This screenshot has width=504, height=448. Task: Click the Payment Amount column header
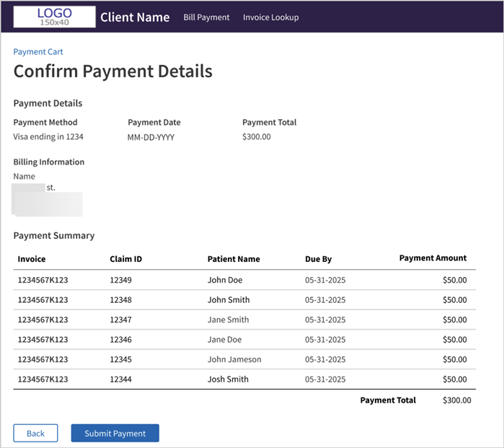point(433,258)
